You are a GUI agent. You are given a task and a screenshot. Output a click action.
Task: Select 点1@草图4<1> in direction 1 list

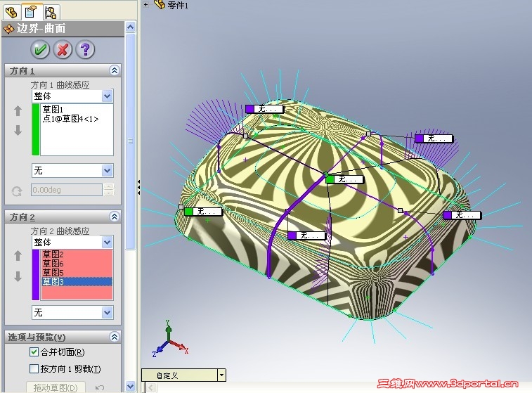[70, 119]
